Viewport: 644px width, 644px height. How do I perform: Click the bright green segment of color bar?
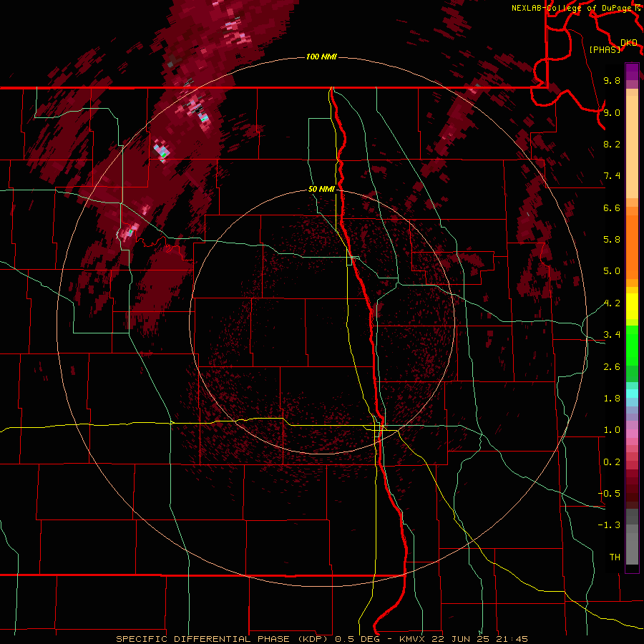[632, 346]
